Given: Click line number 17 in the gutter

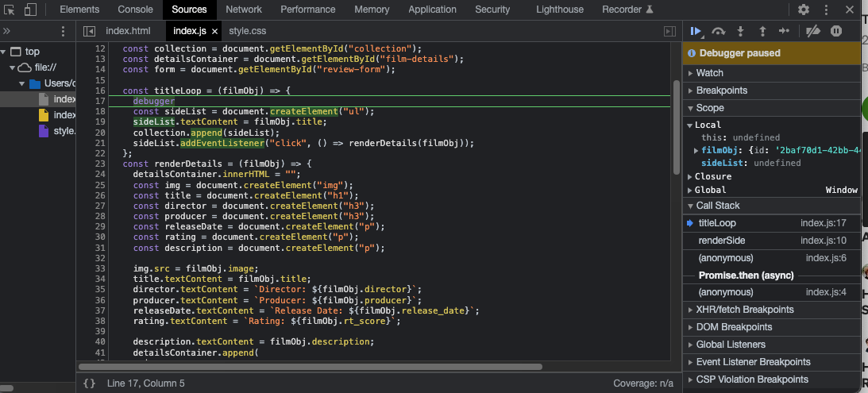Looking at the screenshot, I should pyautogui.click(x=100, y=101).
